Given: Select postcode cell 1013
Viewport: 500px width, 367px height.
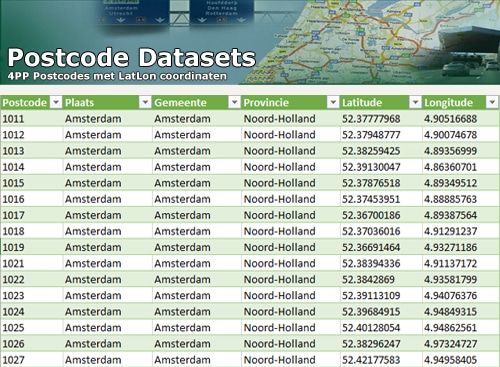Looking at the screenshot, I should (x=32, y=151).
